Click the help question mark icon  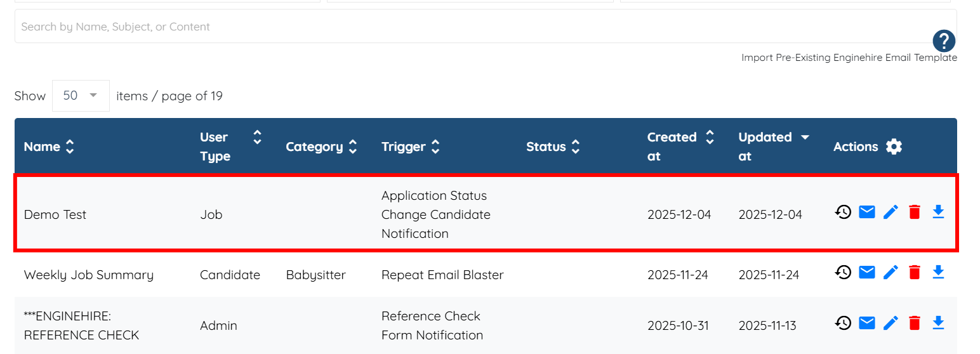point(944,41)
